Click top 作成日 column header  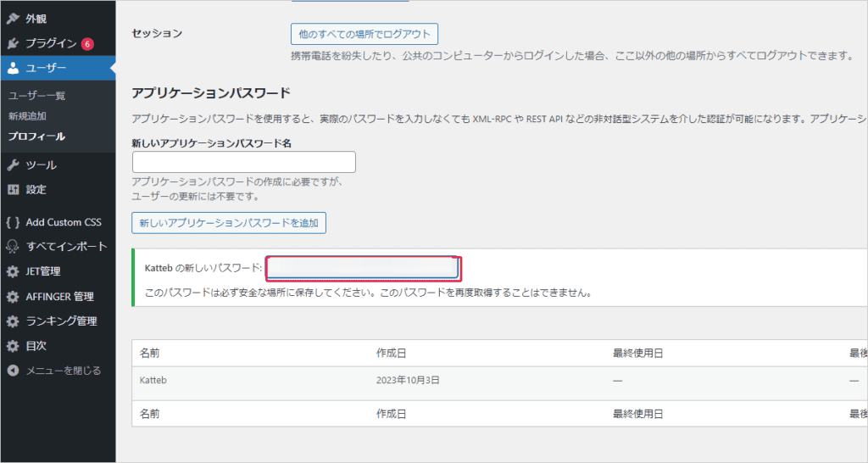392,354
